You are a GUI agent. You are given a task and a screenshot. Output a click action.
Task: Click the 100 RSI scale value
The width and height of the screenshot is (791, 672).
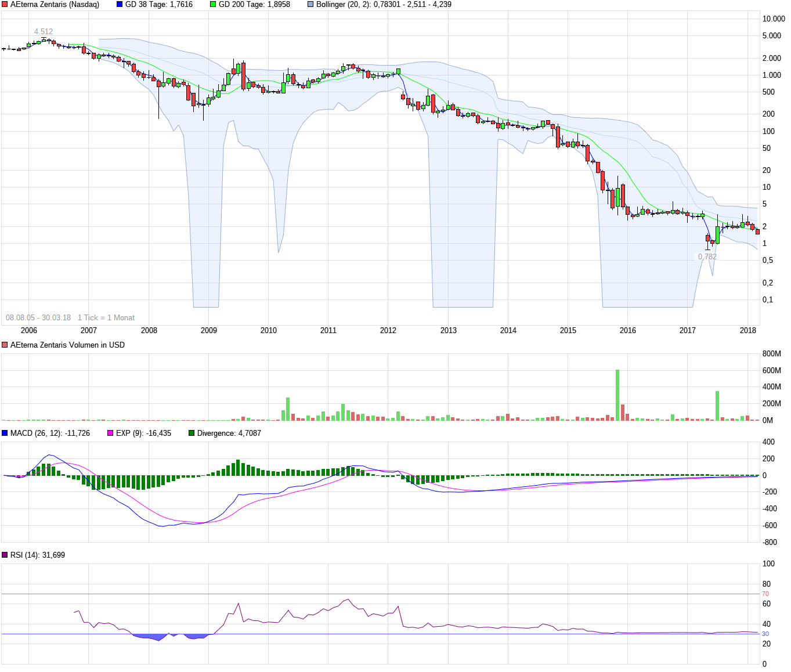(768, 563)
